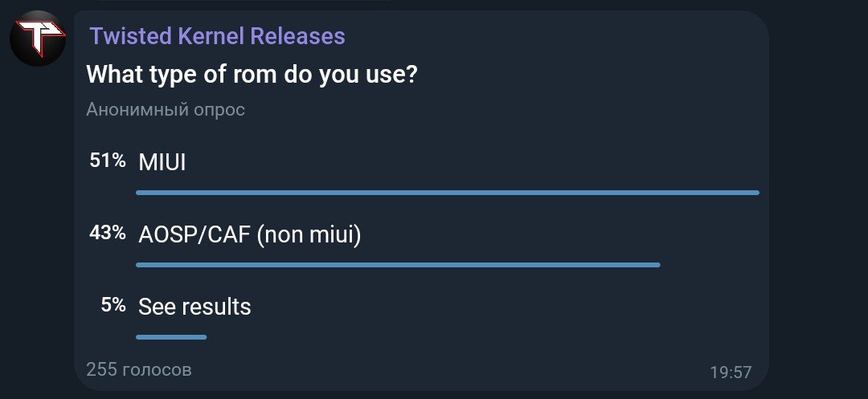Click the 51% result figure
Screen dimensions: 868x399
[108, 161]
